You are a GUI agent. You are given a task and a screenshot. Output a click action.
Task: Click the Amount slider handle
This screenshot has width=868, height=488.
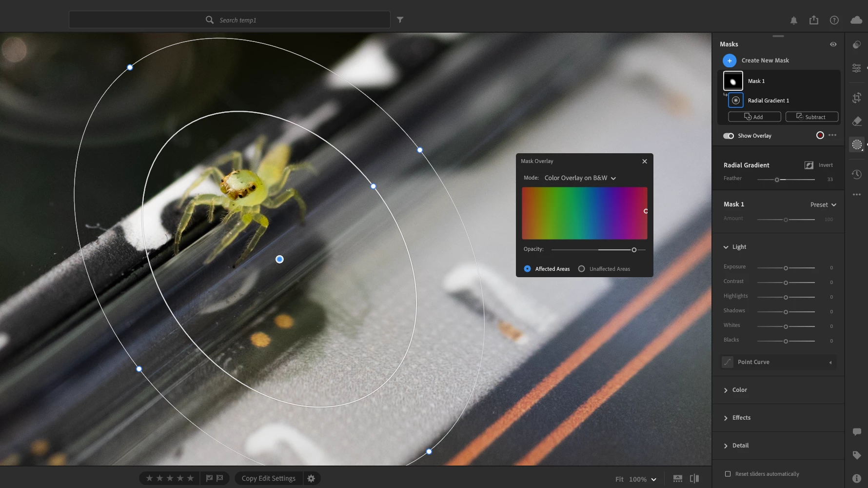tap(786, 220)
